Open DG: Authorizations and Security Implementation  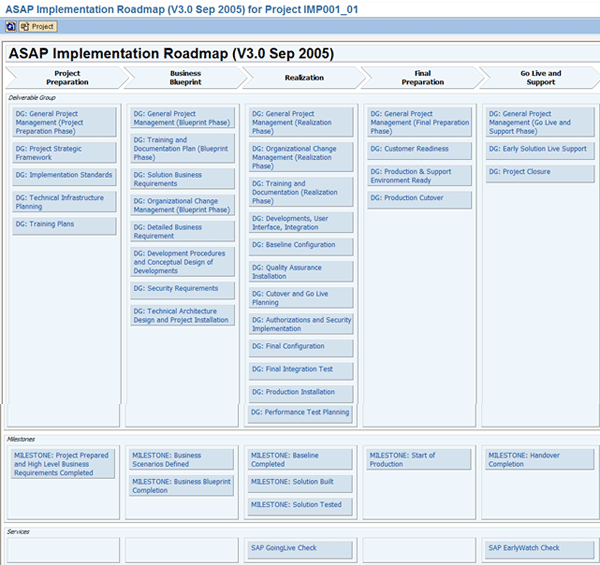(301, 324)
